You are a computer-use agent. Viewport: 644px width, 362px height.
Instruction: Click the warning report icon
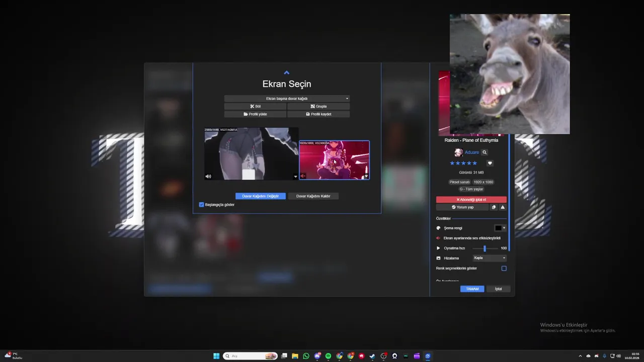(x=503, y=207)
